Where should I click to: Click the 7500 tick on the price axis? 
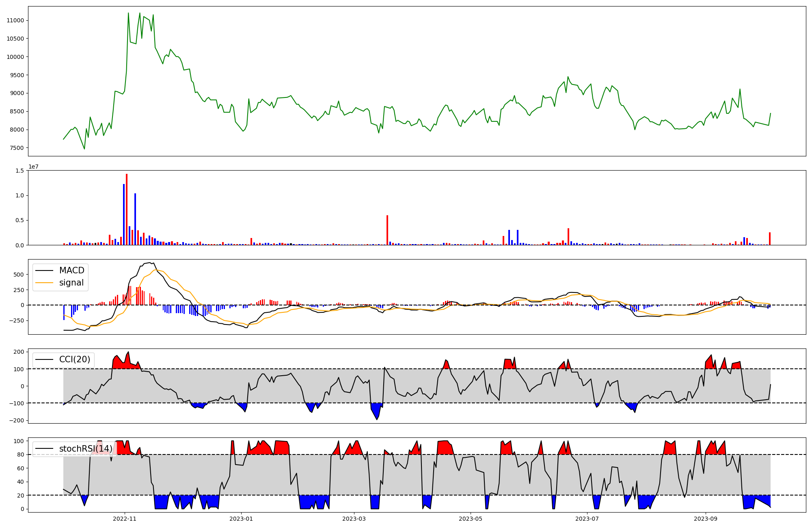tap(17, 148)
